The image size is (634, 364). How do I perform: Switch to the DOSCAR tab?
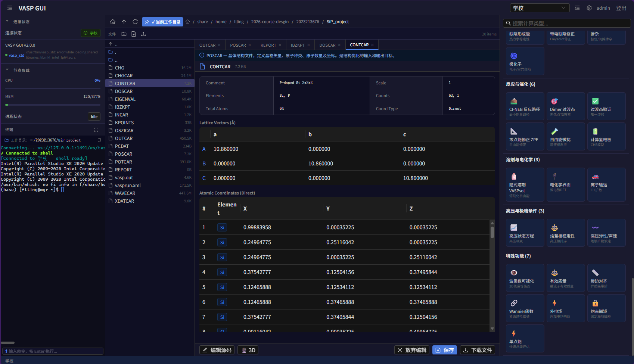(327, 45)
